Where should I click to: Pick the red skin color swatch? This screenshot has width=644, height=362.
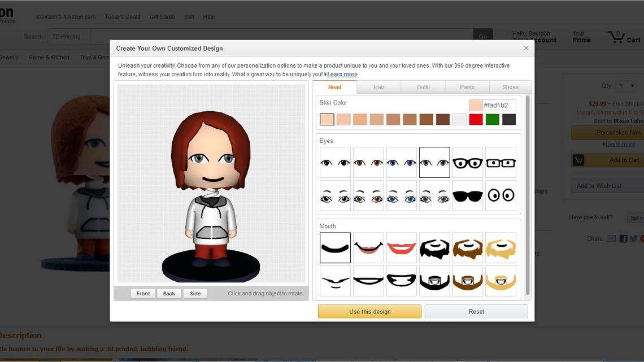click(476, 119)
